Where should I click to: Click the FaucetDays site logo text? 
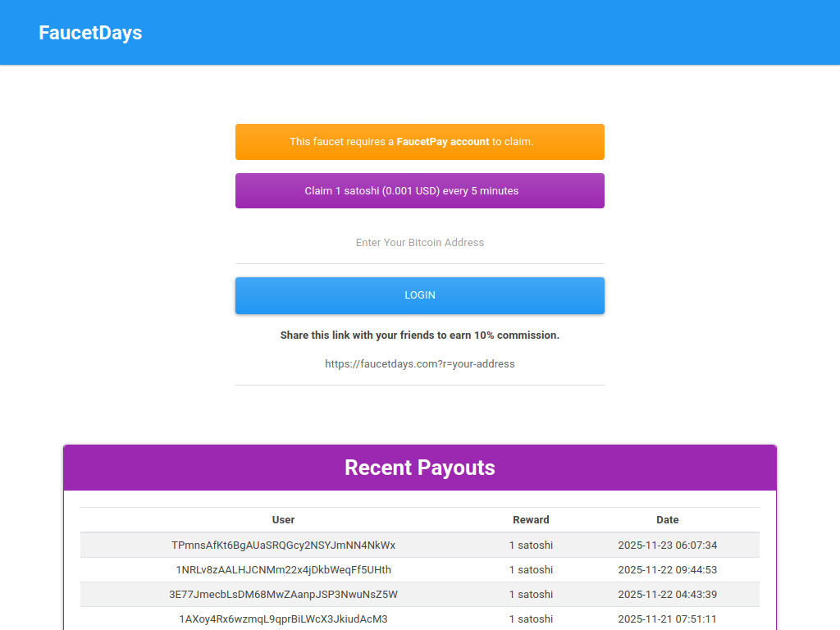click(x=90, y=33)
